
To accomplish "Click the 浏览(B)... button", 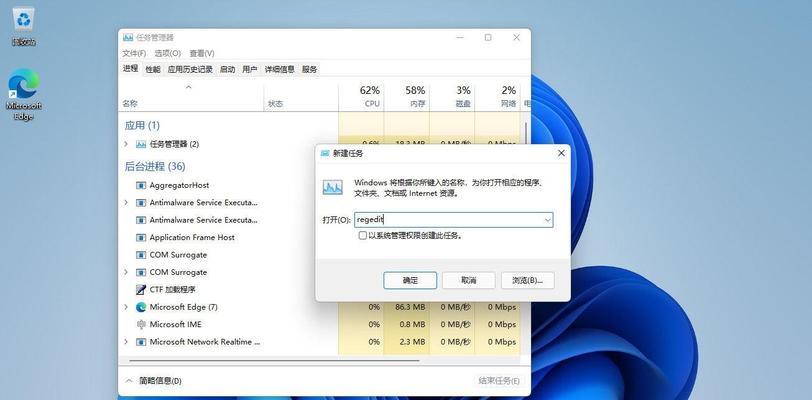I will tap(528, 280).
